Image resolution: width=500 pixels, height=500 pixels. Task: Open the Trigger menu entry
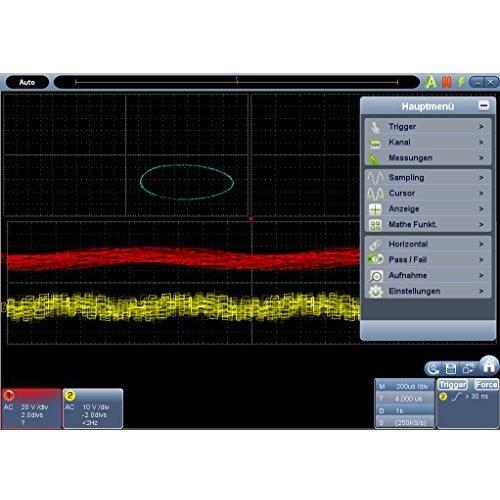pyautogui.click(x=428, y=127)
